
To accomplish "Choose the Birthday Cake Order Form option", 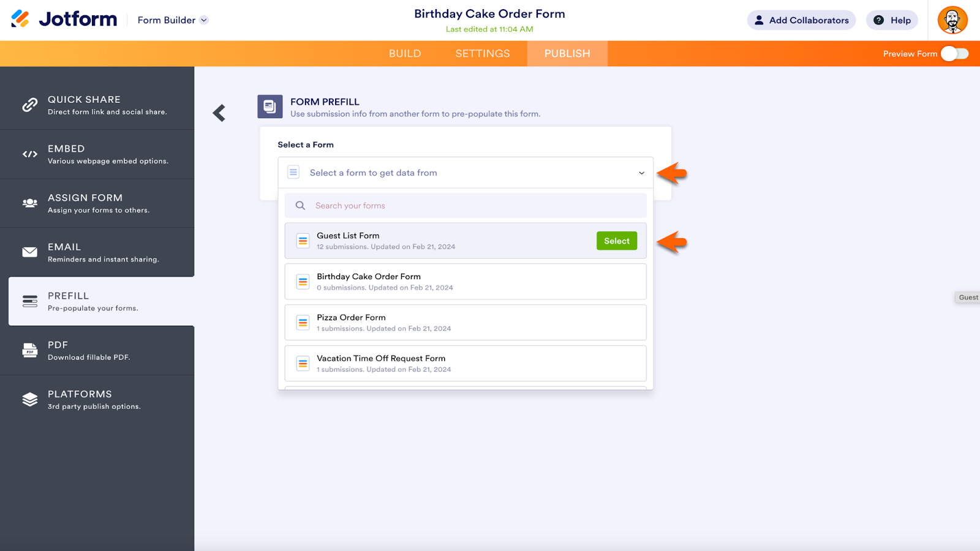I will [x=466, y=282].
